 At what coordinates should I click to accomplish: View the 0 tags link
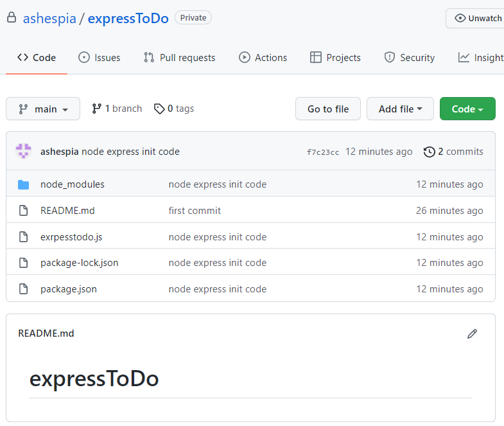tap(174, 109)
